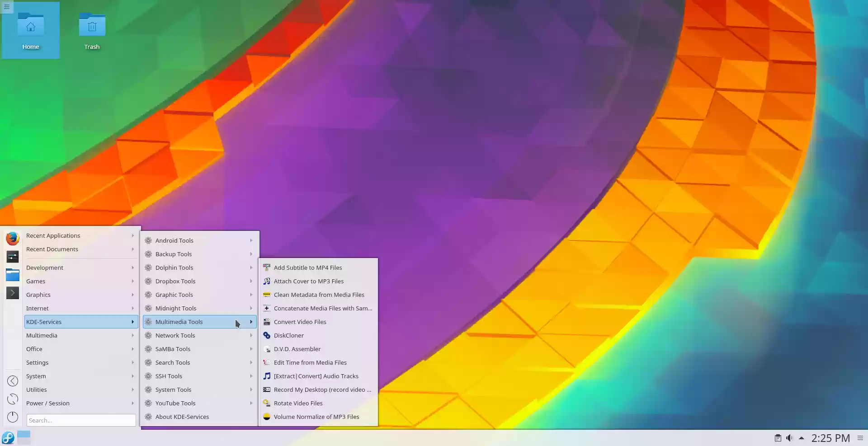The width and height of the screenshot is (868, 446).
Task: Click the Fedora application launcher icon
Action: click(8, 437)
